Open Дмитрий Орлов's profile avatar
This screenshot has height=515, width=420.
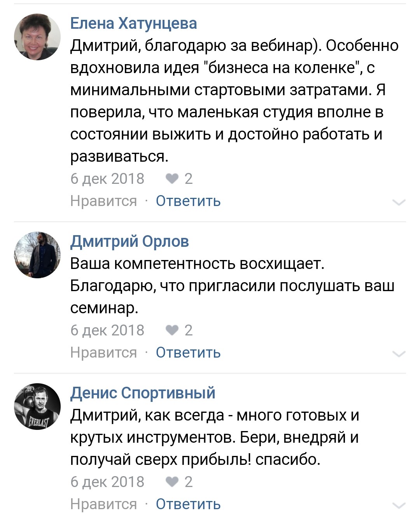point(37,255)
